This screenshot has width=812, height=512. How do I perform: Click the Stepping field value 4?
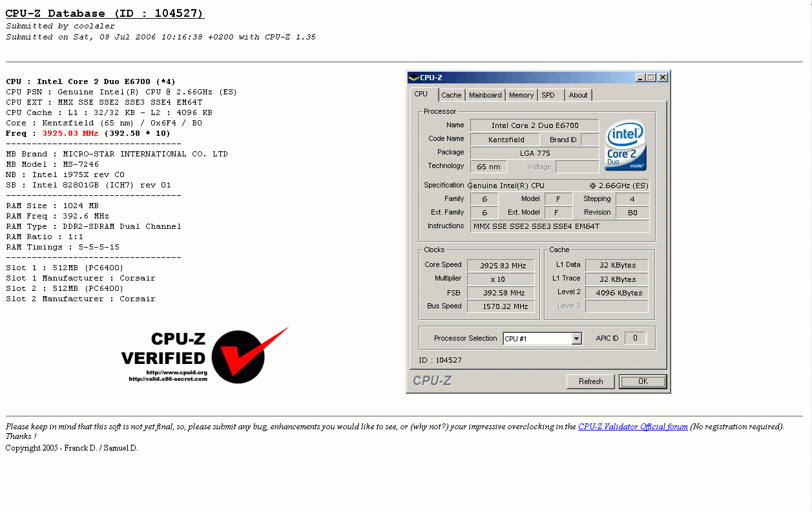pos(632,199)
